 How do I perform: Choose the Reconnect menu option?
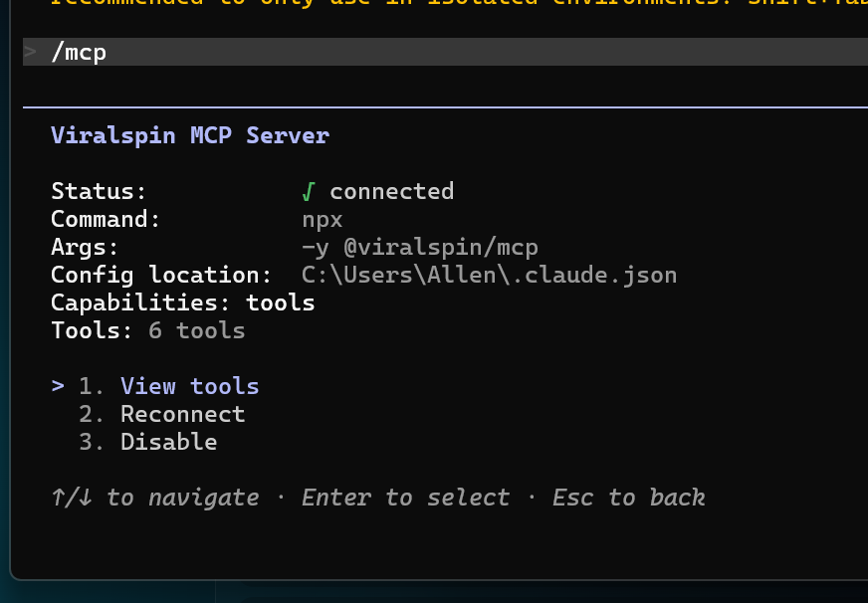183,414
